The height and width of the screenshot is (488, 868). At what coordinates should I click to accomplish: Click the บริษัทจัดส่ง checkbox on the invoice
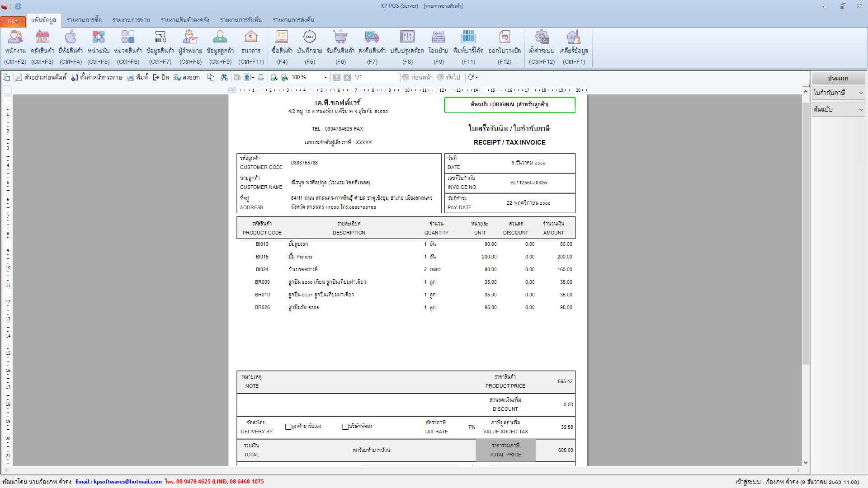click(x=345, y=427)
